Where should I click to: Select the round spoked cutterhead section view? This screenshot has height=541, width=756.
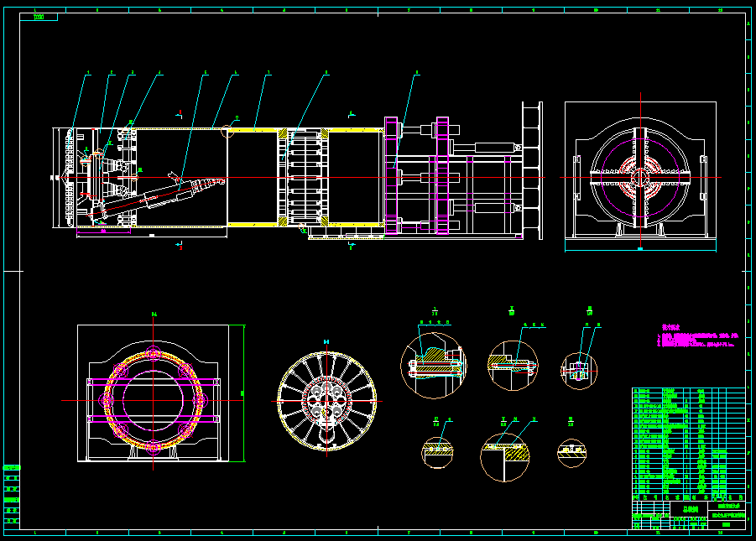327,401
